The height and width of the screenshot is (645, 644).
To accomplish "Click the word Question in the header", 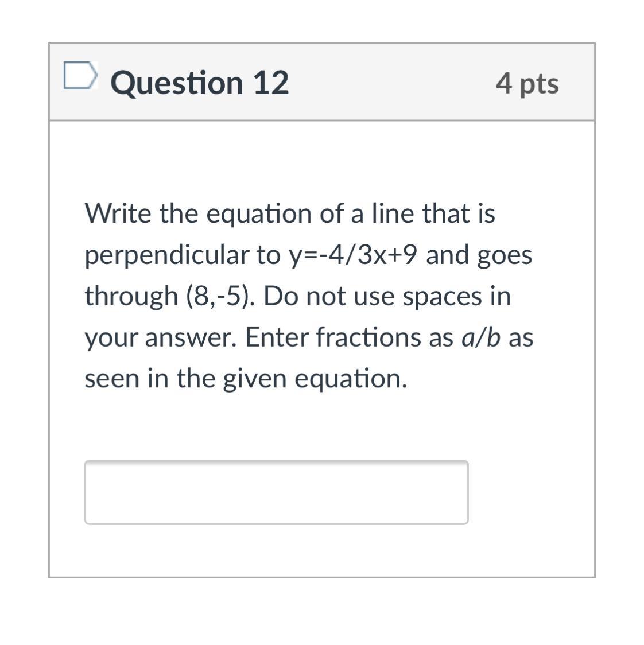I will point(177,83).
